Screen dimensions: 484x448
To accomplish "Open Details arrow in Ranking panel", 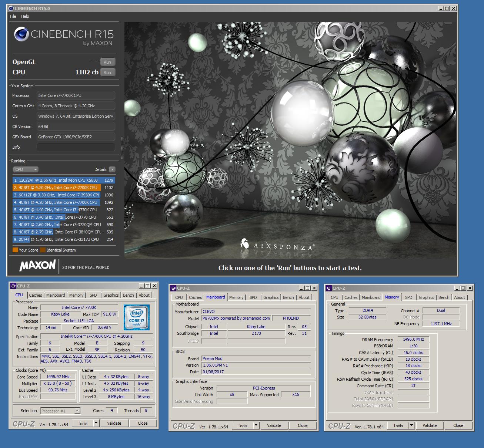I will [112, 169].
